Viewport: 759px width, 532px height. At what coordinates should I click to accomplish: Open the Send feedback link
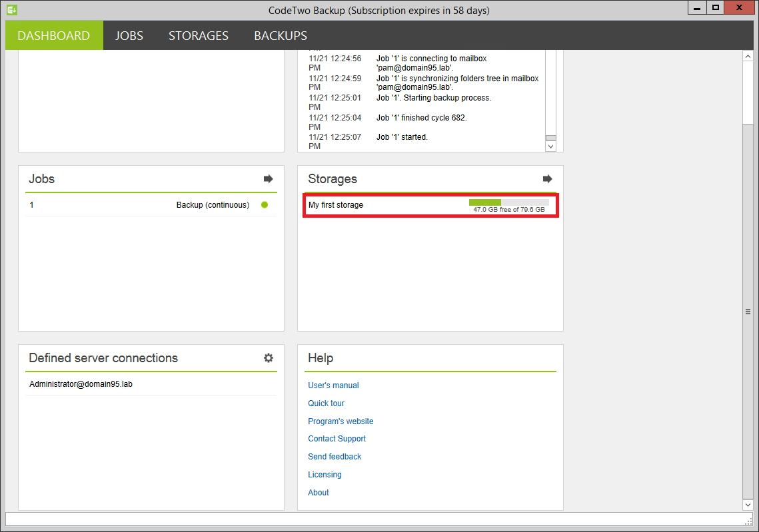click(x=335, y=457)
